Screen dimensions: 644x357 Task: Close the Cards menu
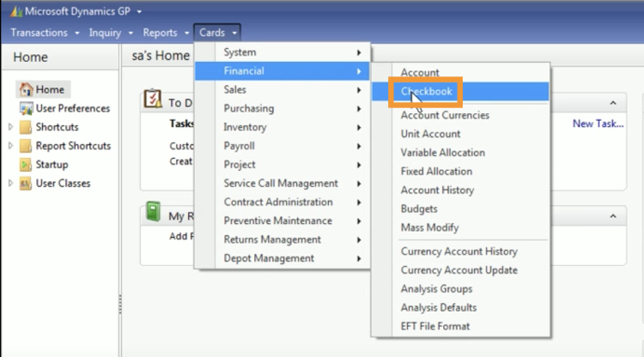(218, 33)
